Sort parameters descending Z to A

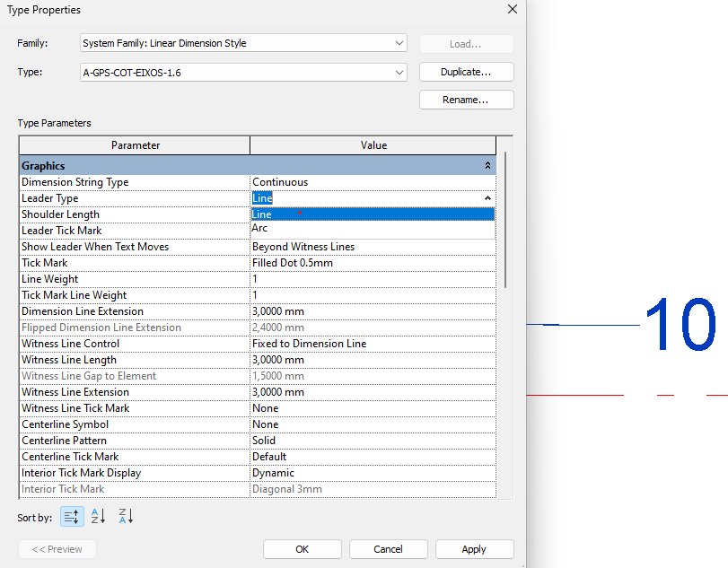point(126,516)
